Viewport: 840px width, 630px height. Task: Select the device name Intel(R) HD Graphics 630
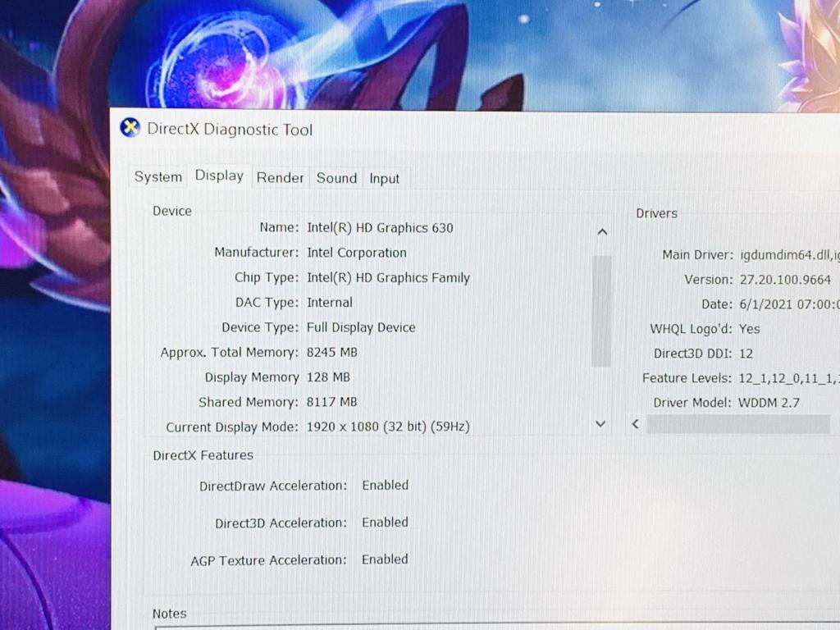click(x=380, y=228)
